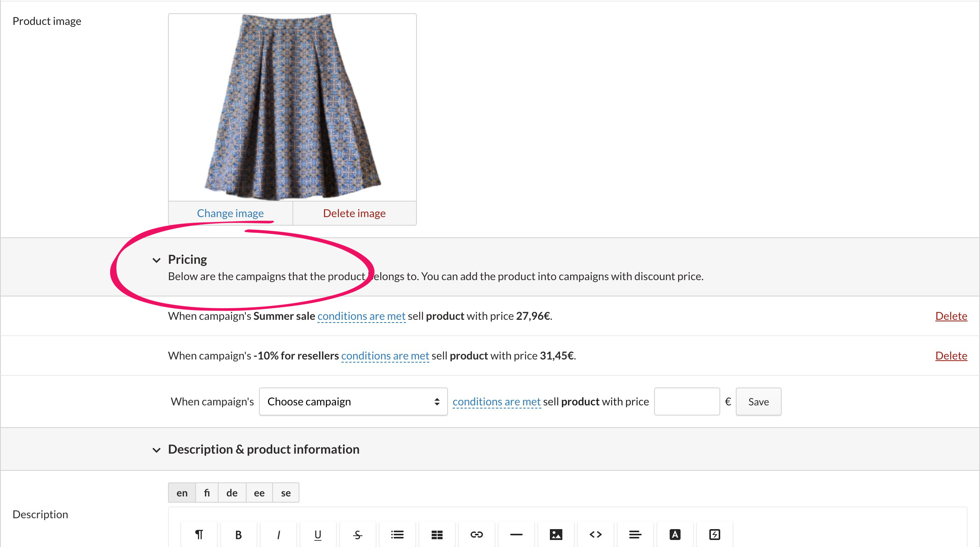Open Summer sale conditions are met link
This screenshot has height=547, width=980.
point(361,316)
